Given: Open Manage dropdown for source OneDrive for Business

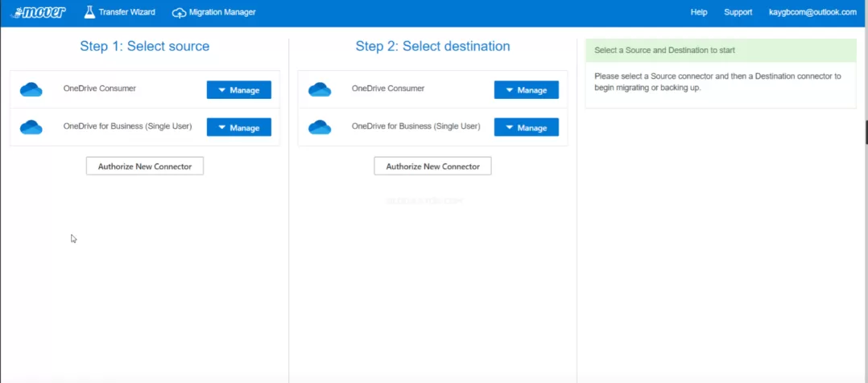Looking at the screenshot, I should pos(239,127).
